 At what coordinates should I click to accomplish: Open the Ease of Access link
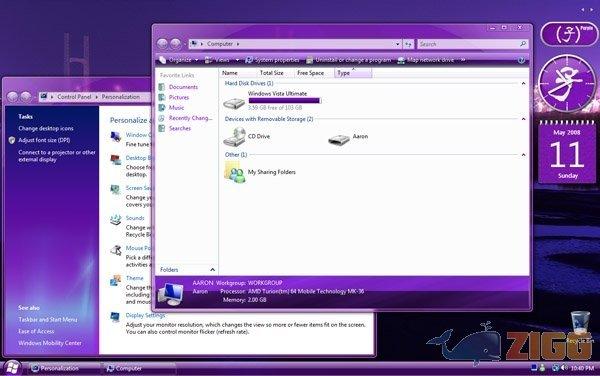(x=36, y=331)
